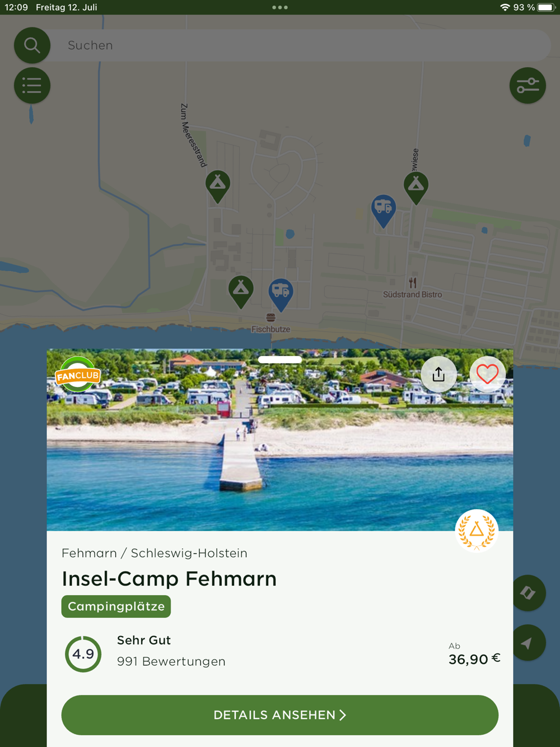Tap the location arrow button
The width and height of the screenshot is (560, 747).
click(528, 643)
